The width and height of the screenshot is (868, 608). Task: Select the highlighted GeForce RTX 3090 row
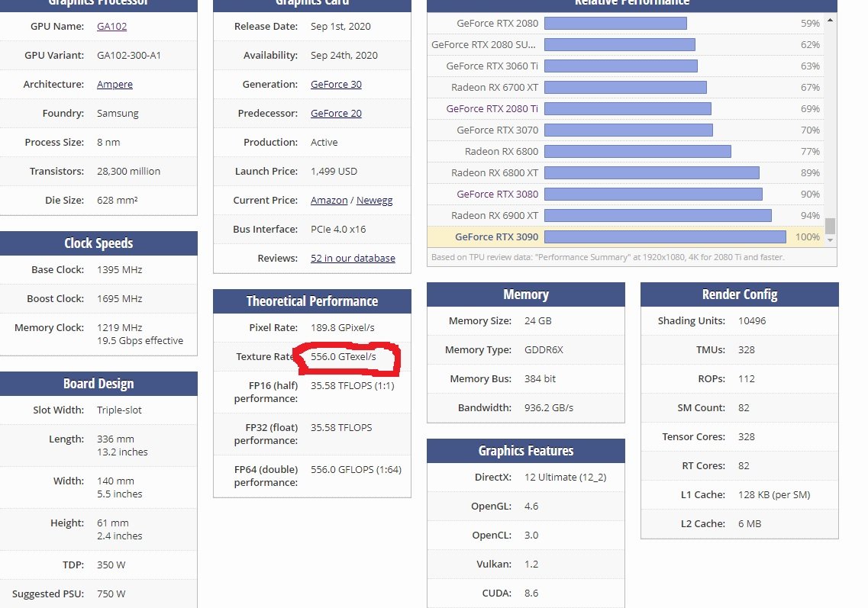click(625, 236)
